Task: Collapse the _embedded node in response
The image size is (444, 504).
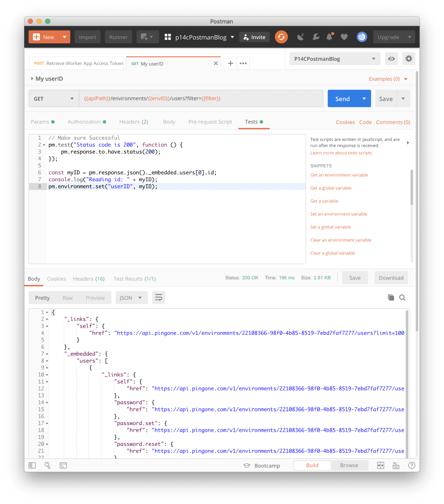Action: (x=47, y=354)
